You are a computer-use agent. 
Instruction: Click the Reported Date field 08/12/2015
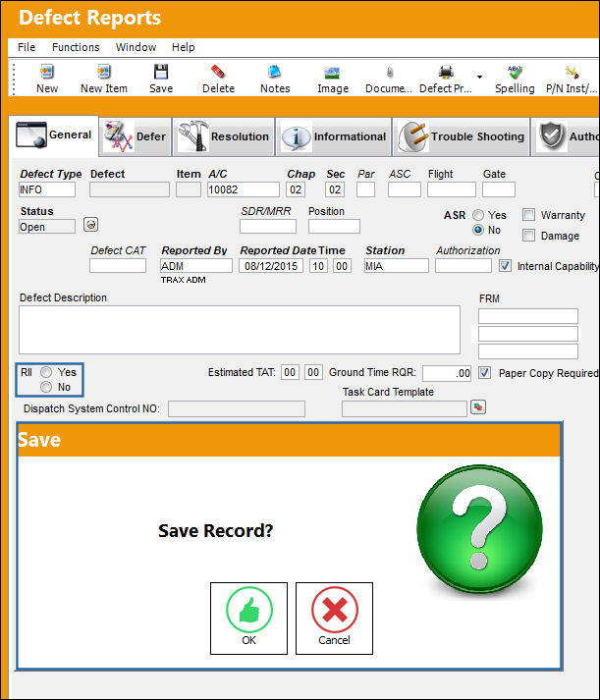[x=271, y=266]
